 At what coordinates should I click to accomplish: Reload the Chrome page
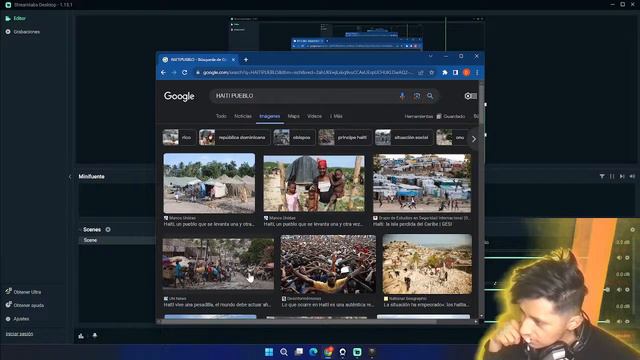[x=184, y=72]
